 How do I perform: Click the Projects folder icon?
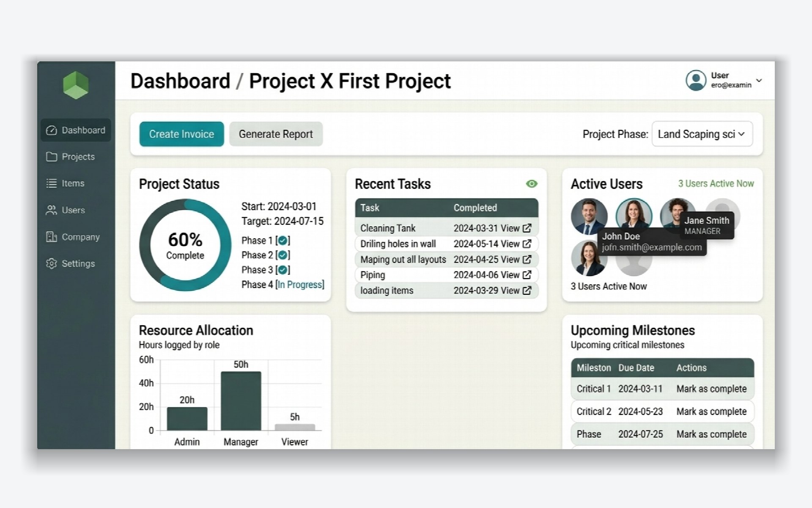[x=51, y=157]
